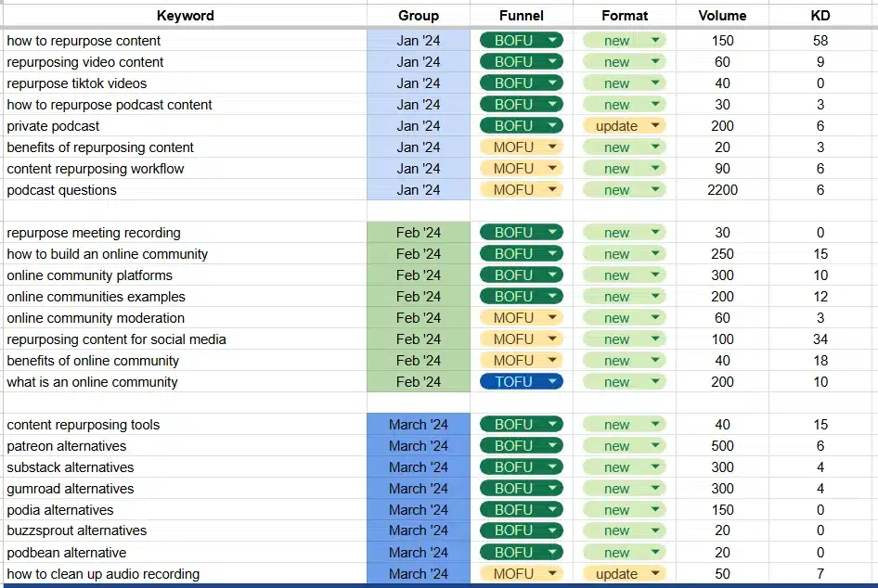This screenshot has width=878, height=588.
Task: Open the 'update' format dropdown for 'how to clean up audio recording'
Action: (x=624, y=573)
